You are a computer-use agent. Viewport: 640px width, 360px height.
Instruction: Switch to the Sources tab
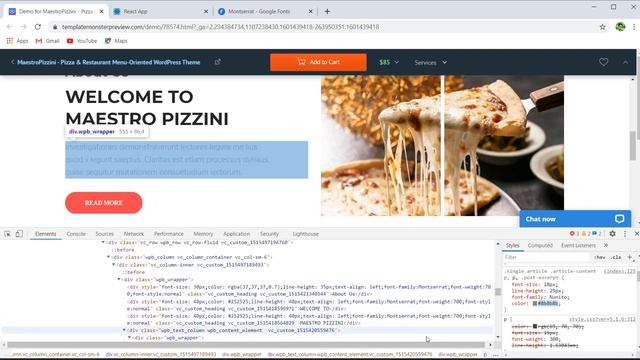[104, 234]
